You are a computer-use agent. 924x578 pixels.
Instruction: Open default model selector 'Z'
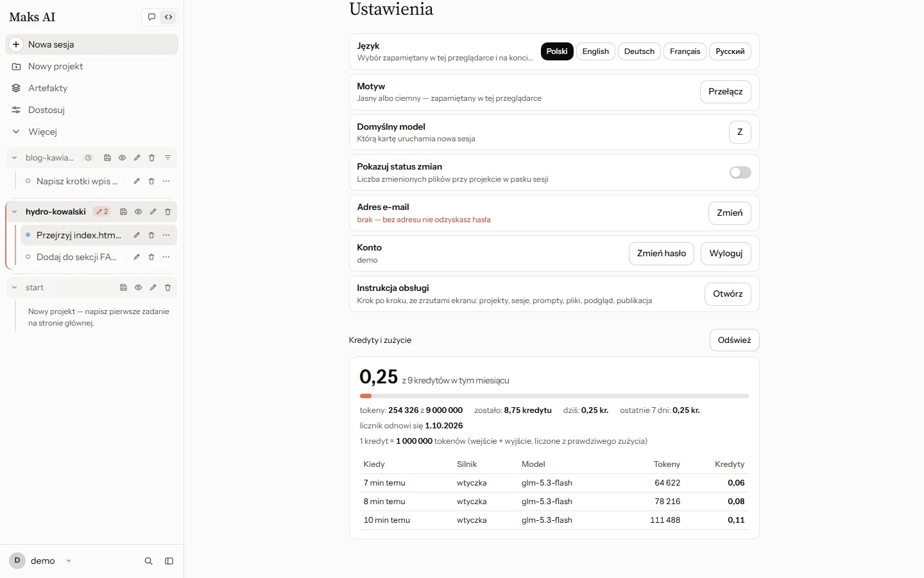coord(740,132)
